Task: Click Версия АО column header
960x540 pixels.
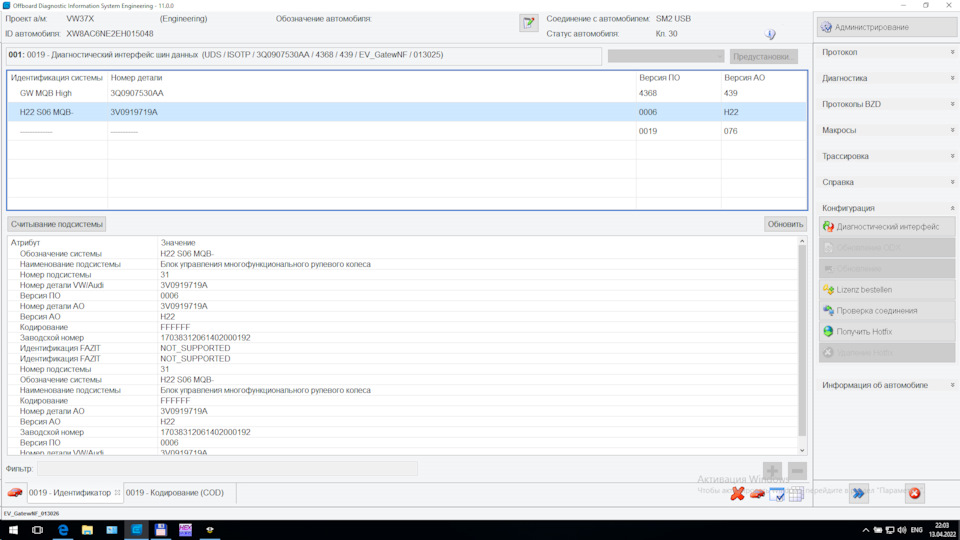Action: point(744,78)
